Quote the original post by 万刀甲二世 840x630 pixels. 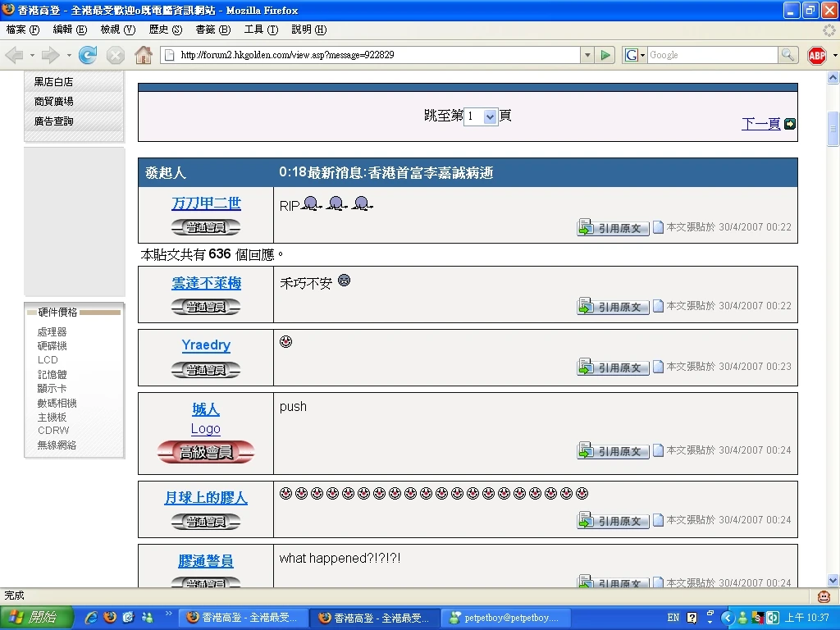tap(613, 228)
